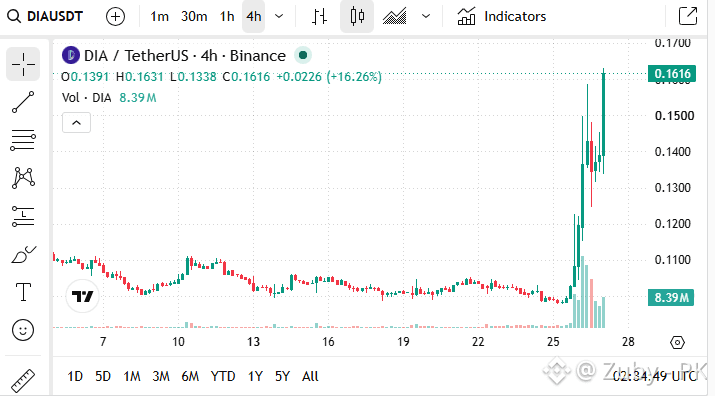Click the C0.1616 close value
Image resolution: width=715 pixels, height=396 pixels.
click(x=246, y=76)
